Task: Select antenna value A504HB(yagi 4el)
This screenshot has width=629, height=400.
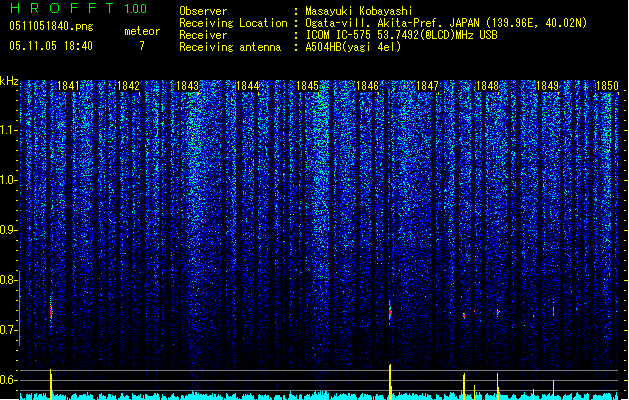Action: 353,47
